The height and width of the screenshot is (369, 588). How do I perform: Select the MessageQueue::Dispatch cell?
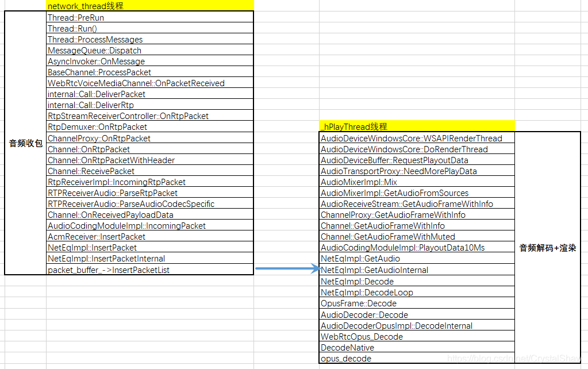coord(149,51)
